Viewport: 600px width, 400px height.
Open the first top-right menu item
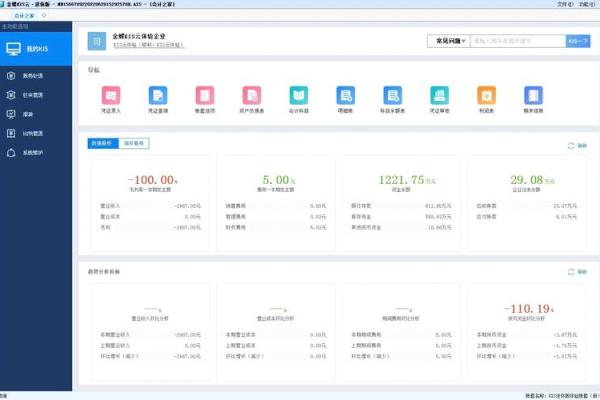tap(565, 4)
